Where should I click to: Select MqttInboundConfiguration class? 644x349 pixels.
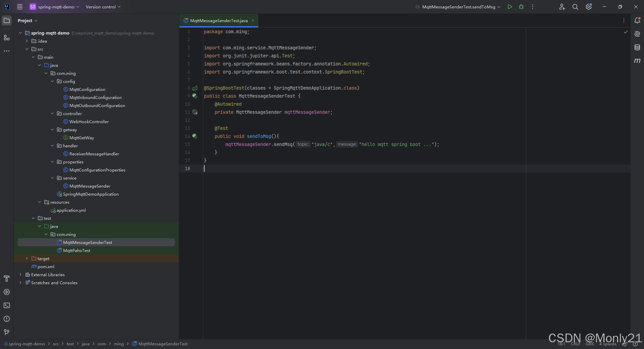pos(96,97)
